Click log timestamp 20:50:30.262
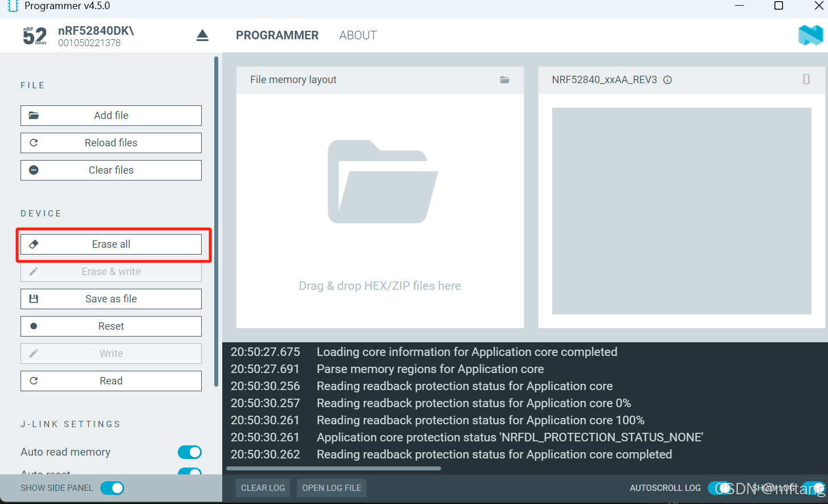The height and width of the screenshot is (504, 828). (266, 454)
